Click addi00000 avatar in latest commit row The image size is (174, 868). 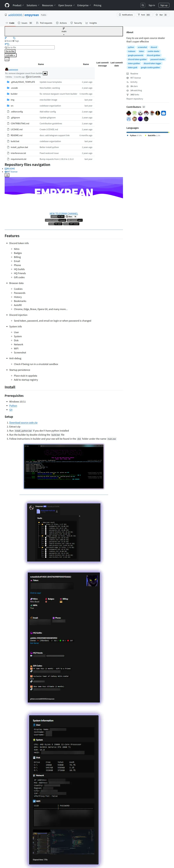point(6,69)
